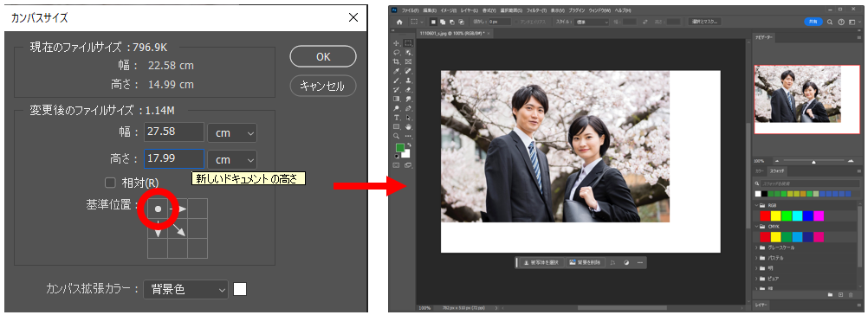Select the Rectangle shape tool
Image resolution: width=868 pixels, height=315 pixels.
(396, 126)
